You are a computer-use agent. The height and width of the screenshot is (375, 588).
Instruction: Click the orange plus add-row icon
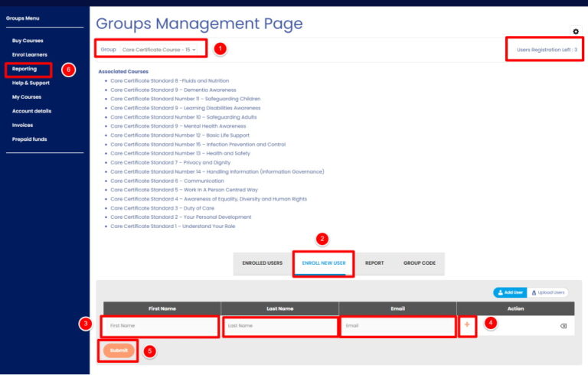(x=468, y=325)
